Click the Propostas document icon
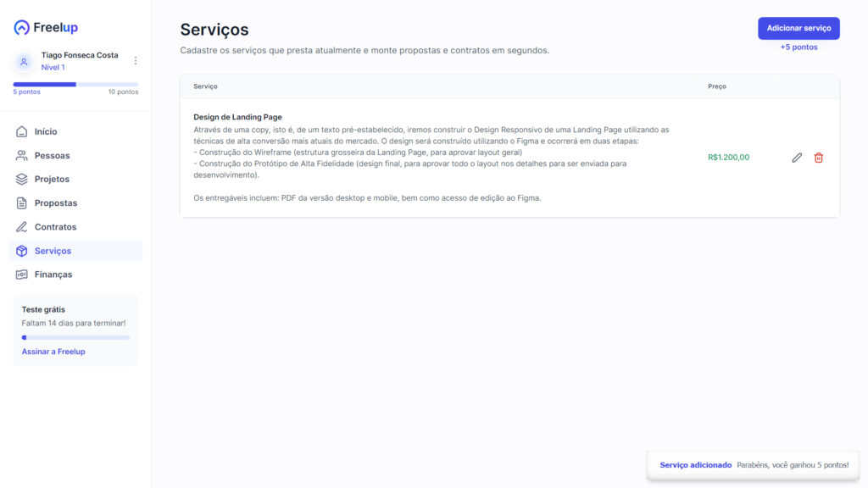This screenshot has width=868, height=488. coord(22,203)
